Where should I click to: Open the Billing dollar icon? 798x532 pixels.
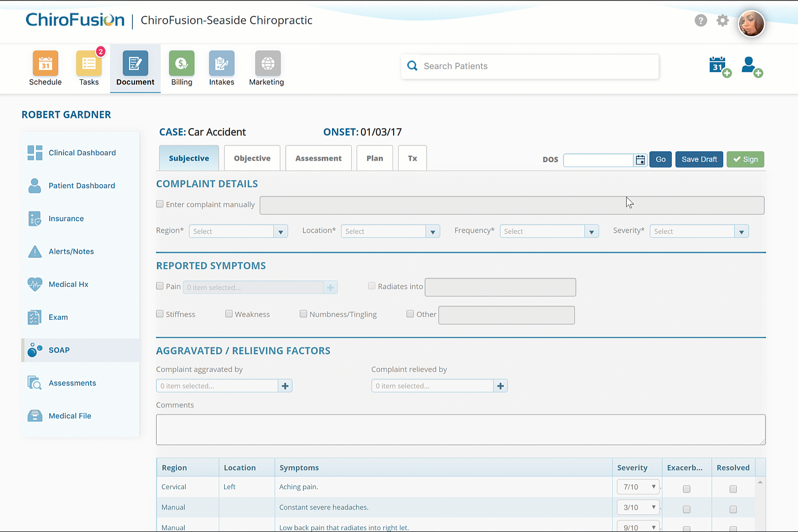182,64
